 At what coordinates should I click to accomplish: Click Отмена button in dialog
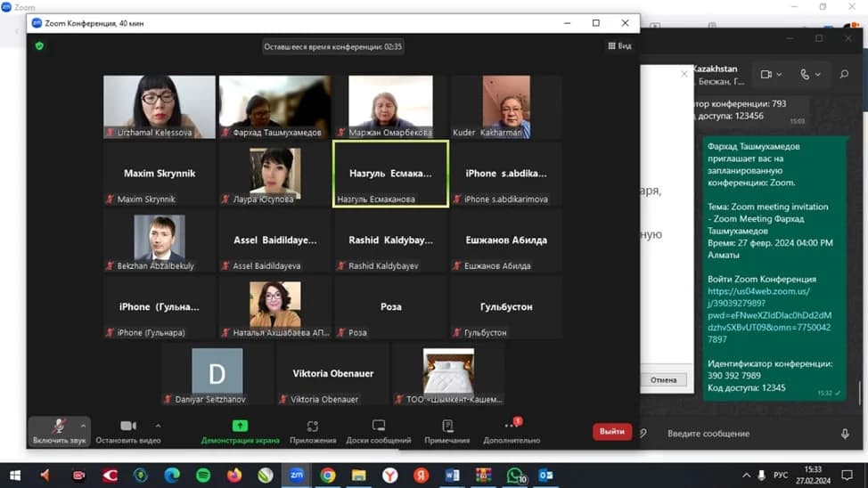[663, 380]
